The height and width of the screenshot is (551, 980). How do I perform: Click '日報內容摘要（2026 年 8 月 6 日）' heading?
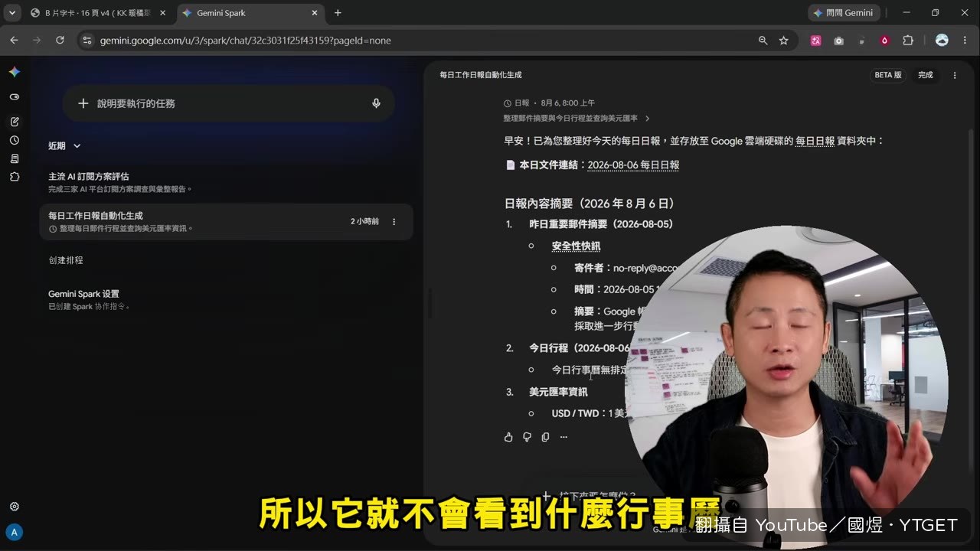pos(591,204)
